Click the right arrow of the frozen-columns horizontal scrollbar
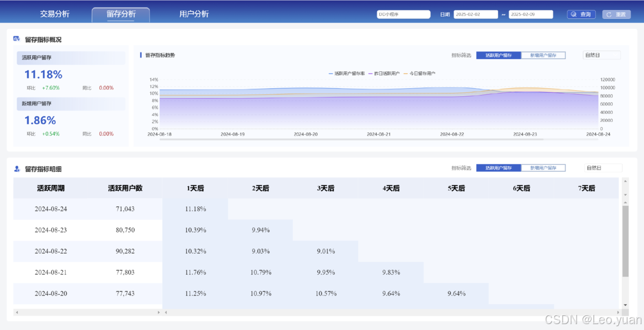 [159, 312]
